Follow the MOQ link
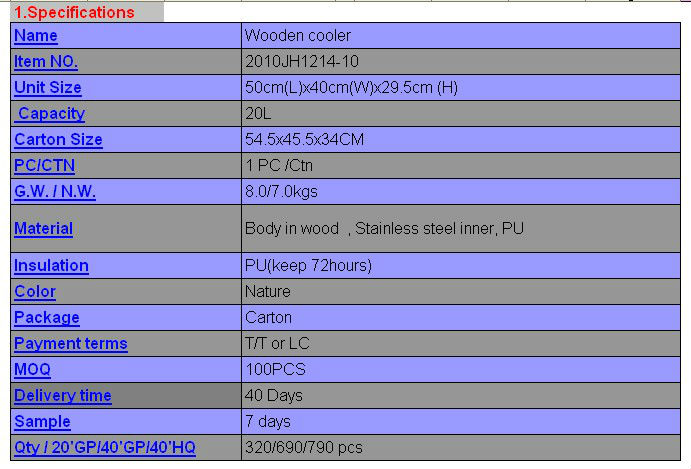 (33, 370)
